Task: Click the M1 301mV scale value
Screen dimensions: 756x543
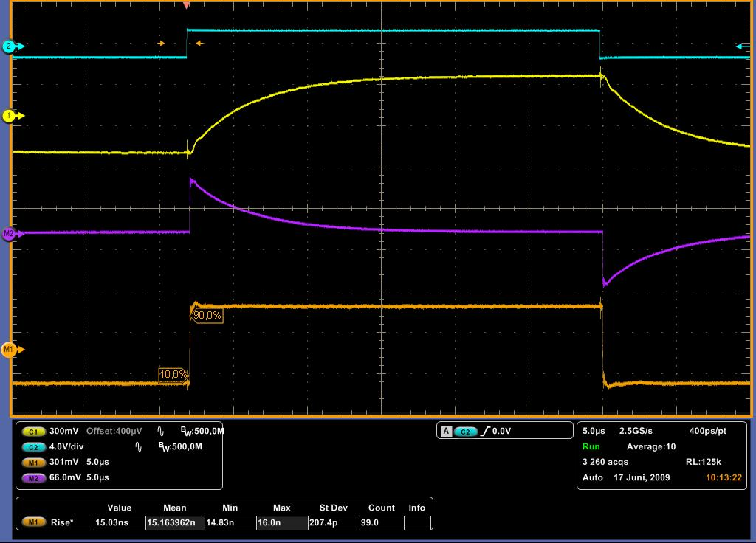Action: pyautogui.click(x=63, y=462)
